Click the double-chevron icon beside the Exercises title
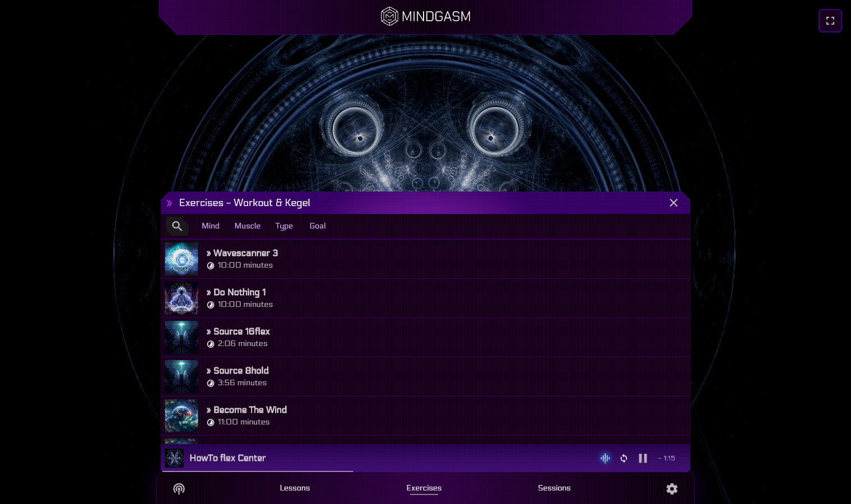Image resolution: width=851 pixels, height=504 pixels. tap(169, 203)
